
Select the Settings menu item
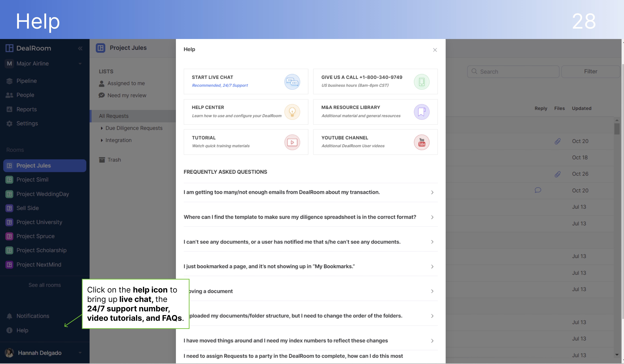[27, 123]
